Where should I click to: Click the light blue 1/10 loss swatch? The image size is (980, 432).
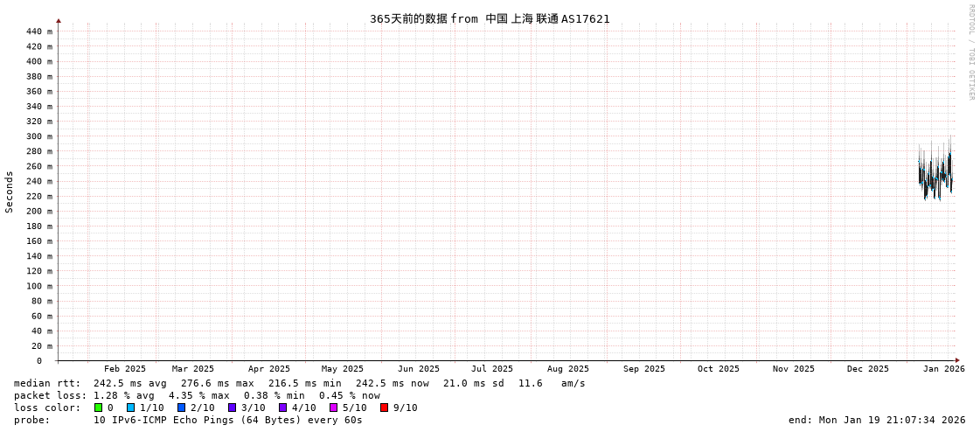click(131, 408)
